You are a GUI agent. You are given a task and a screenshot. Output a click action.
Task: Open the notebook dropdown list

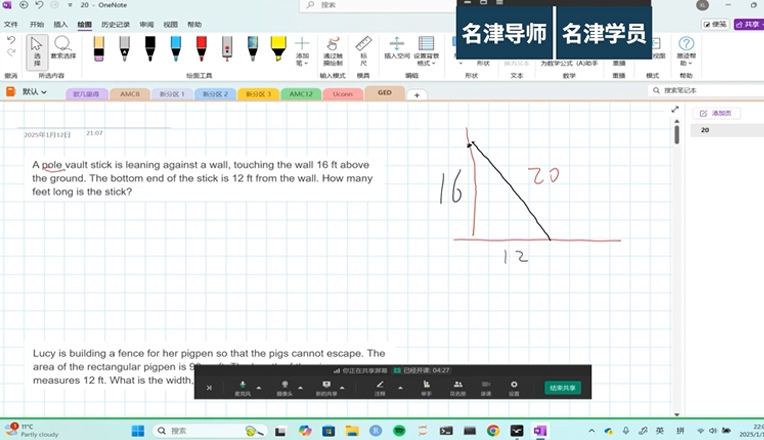pyautogui.click(x=36, y=92)
